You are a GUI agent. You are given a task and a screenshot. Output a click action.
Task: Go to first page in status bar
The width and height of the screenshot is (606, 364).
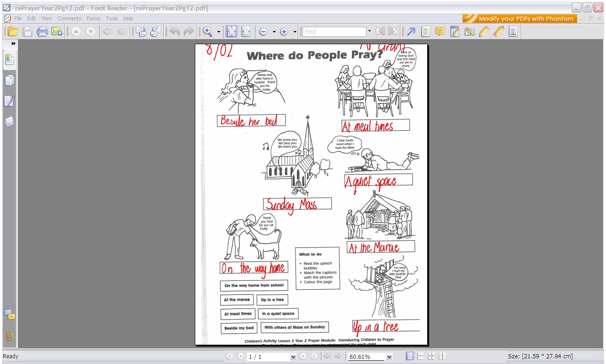point(230,356)
